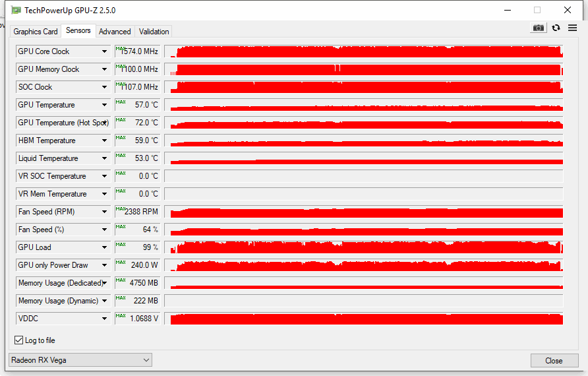Expand Memory Usage (Dynamic) dropdown
588x376 pixels.
104,301
